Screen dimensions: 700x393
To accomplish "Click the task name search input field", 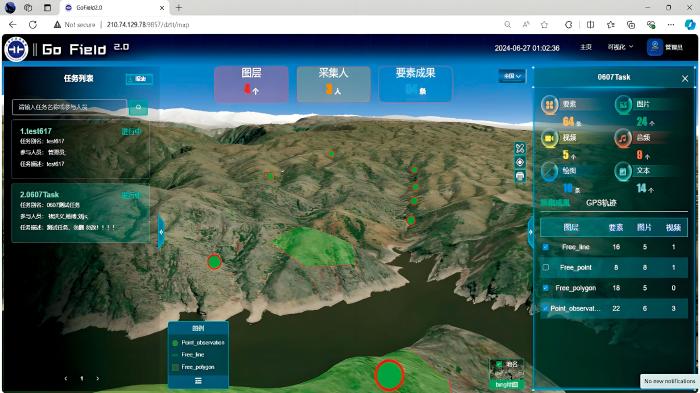I will 70,107.
